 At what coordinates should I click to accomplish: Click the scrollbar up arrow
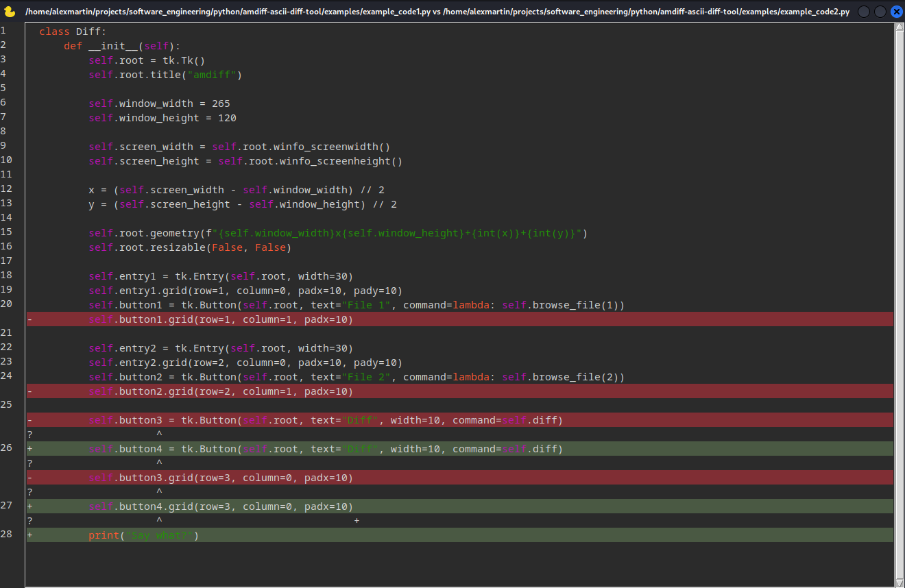pos(900,27)
